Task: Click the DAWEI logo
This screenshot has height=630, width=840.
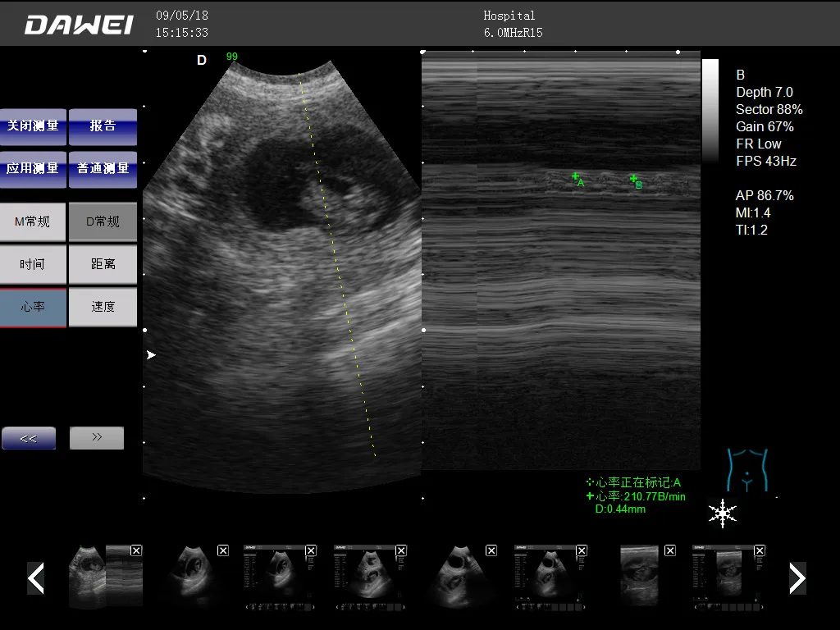Action: tap(78, 24)
